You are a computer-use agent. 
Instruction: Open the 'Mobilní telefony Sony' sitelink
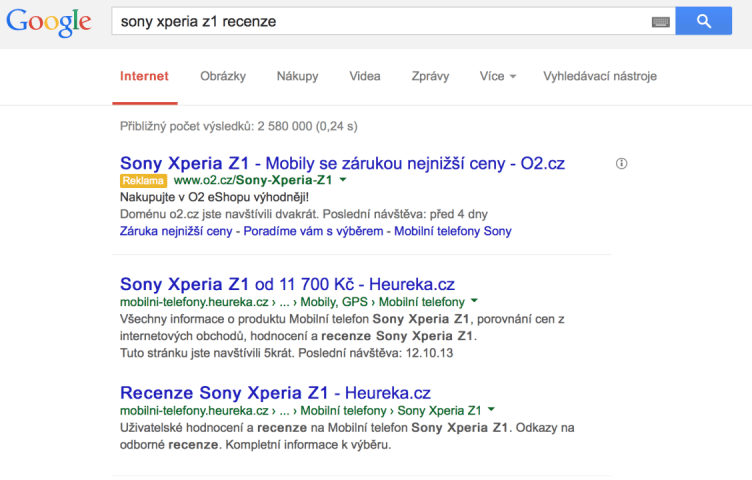453,231
